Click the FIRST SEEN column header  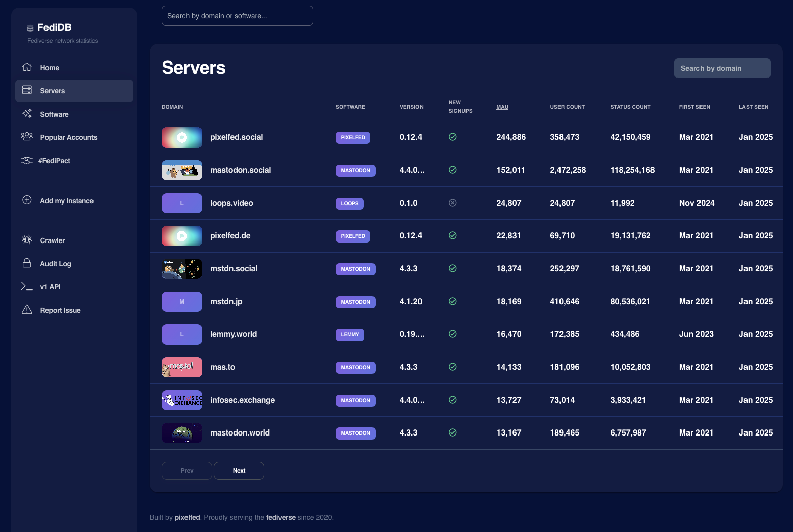click(694, 107)
